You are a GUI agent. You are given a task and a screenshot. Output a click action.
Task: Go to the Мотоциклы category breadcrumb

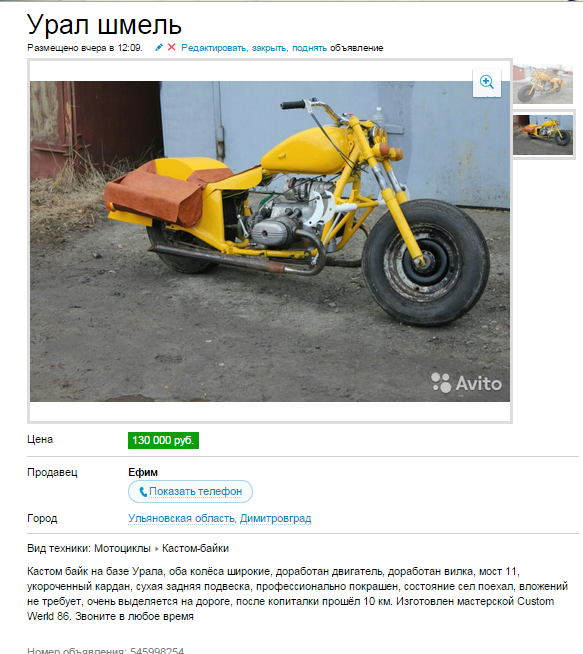click(122, 548)
